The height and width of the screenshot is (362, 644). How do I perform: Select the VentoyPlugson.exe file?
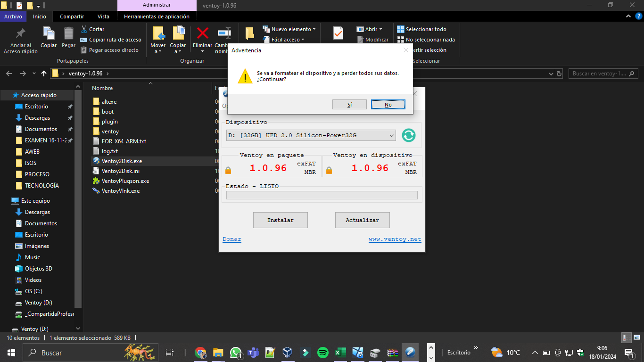[125, 181]
